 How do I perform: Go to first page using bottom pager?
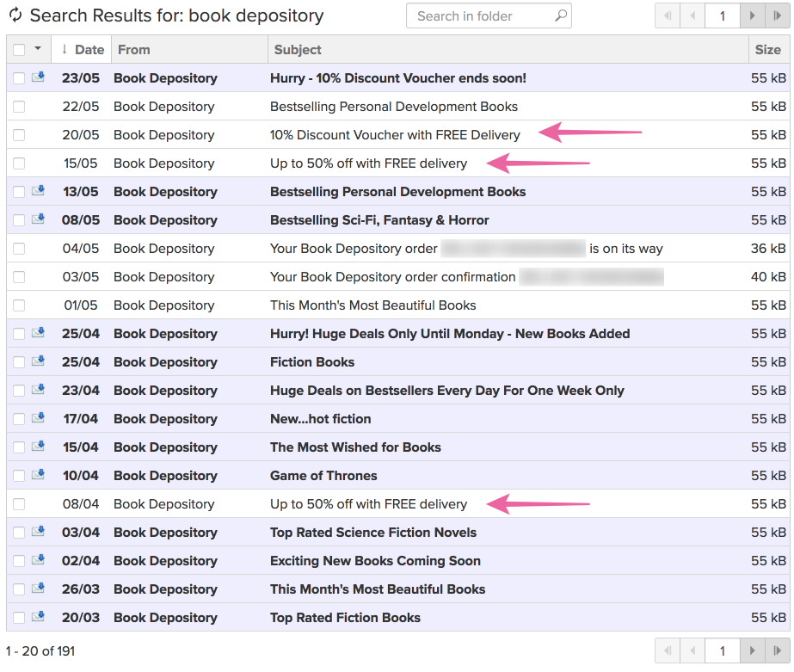click(x=668, y=650)
